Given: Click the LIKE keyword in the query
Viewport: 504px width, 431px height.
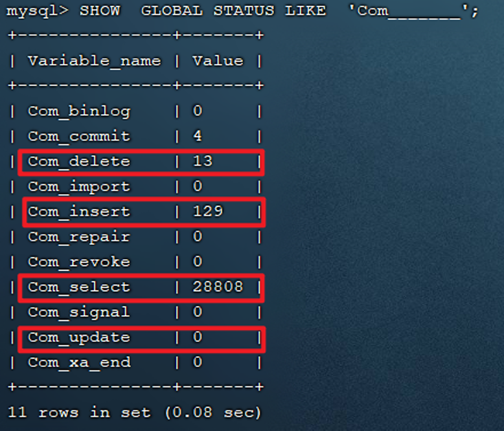Looking at the screenshot, I should (x=306, y=10).
